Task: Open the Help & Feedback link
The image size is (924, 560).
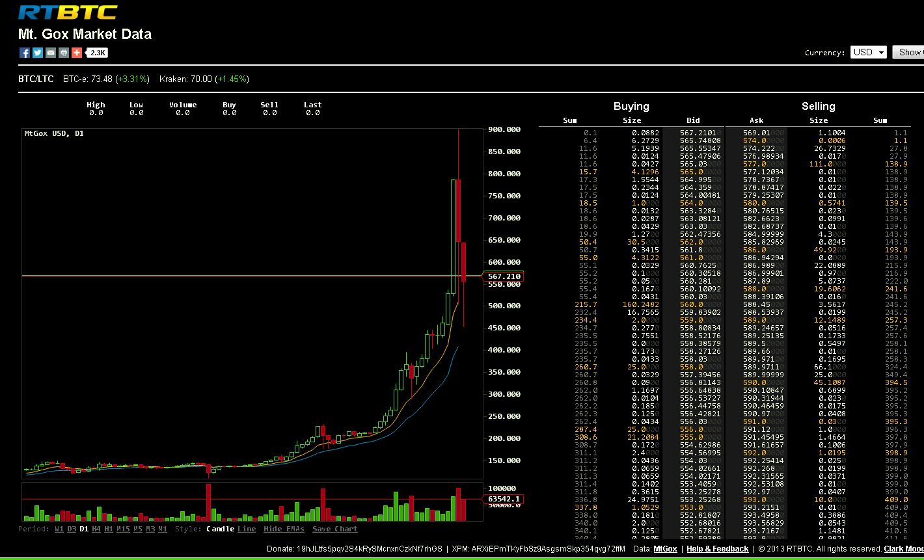Action: click(718, 549)
